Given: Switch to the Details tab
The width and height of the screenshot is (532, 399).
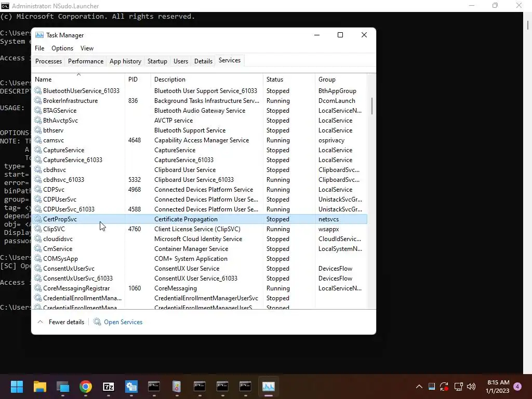Looking at the screenshot, I should [203, 61].
